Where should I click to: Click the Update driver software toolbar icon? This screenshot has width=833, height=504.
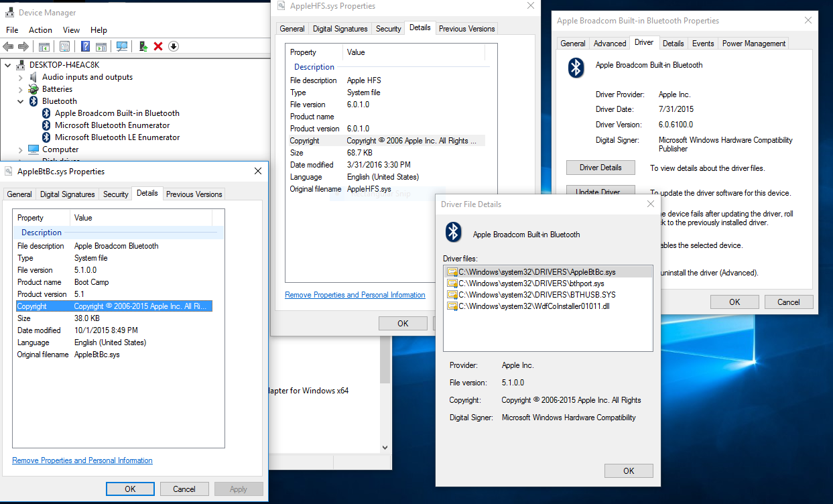(143, 46)
